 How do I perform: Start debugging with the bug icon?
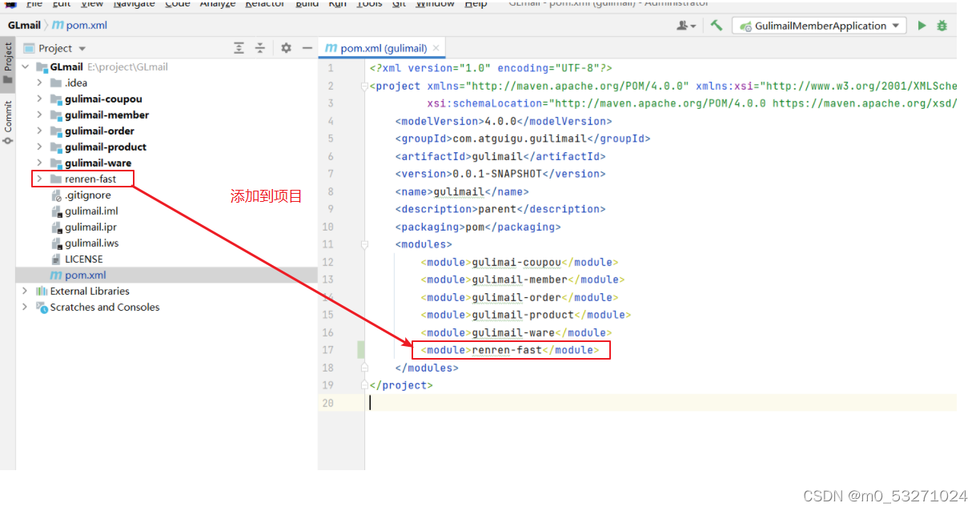click(942, 26)
